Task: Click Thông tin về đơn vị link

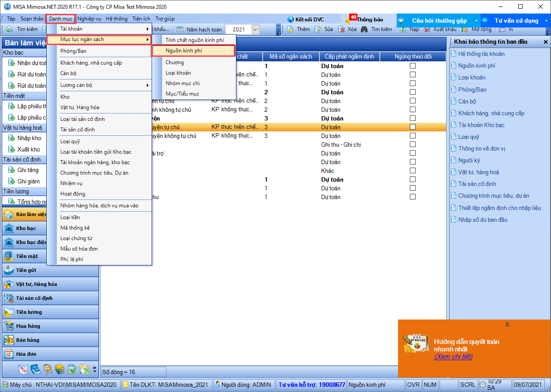Action: 482,148
